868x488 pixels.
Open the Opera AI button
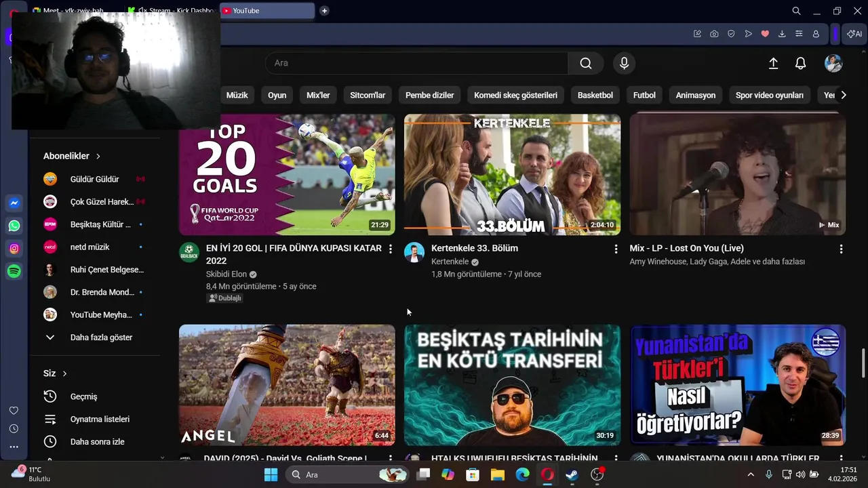tap(854, 34)
